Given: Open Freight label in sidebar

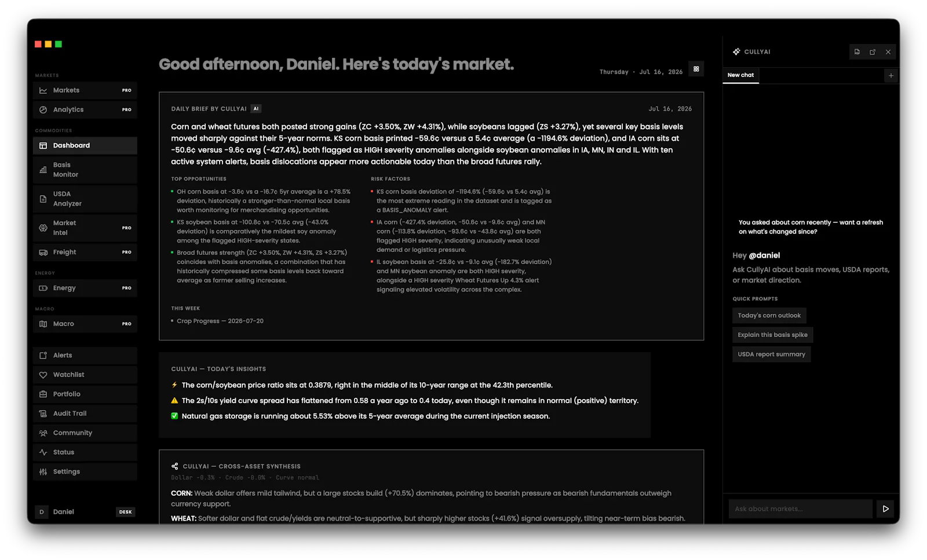Looking at the screenshot, I should point(65,252).
